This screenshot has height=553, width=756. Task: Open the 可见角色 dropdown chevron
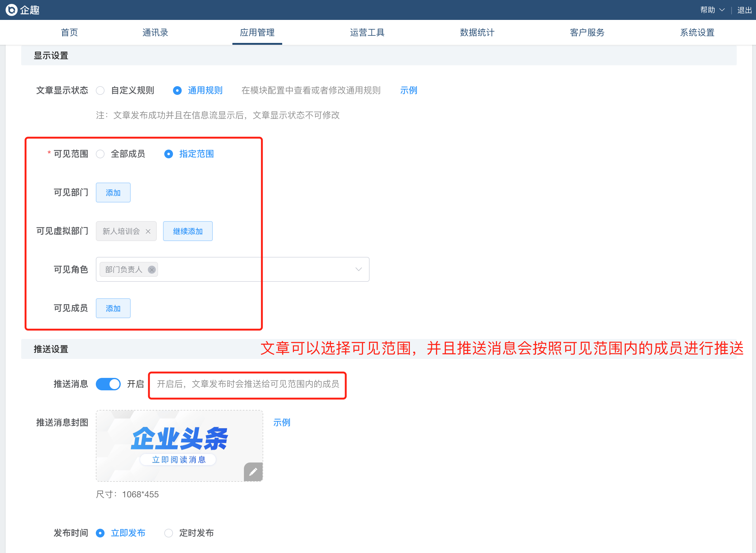pyautogui.click(x=359, y=269)
